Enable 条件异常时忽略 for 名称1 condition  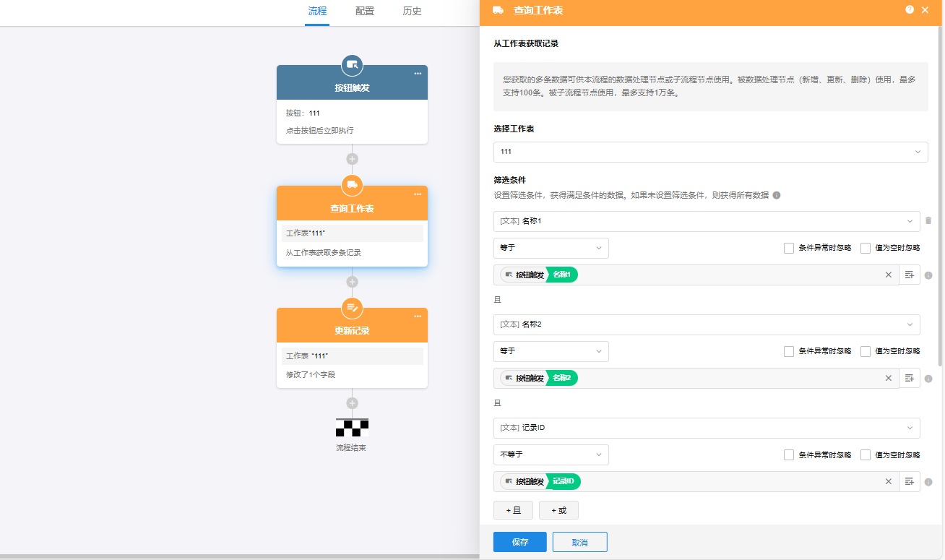click(789, 248)
